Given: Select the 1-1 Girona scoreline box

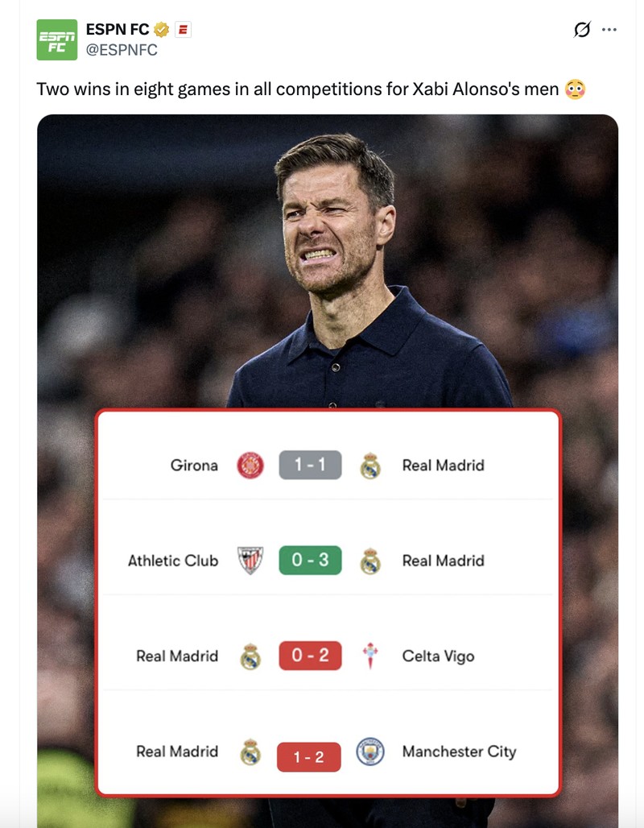Looking at the screenshot, I should pos(310,465).
